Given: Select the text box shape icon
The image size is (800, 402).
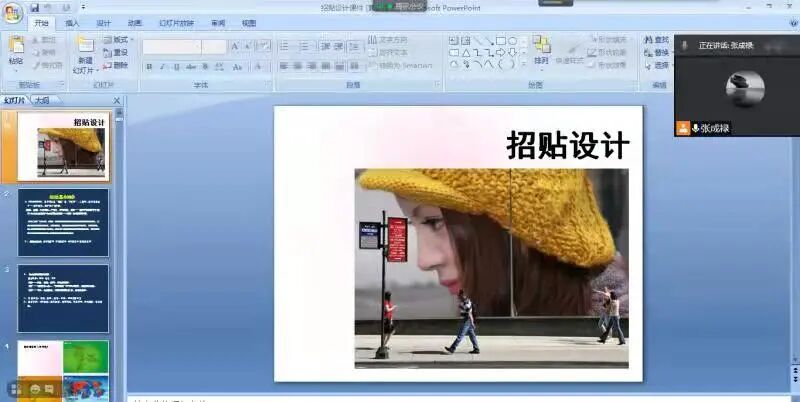Looking at the screenshot, I should tap(454, 41).
